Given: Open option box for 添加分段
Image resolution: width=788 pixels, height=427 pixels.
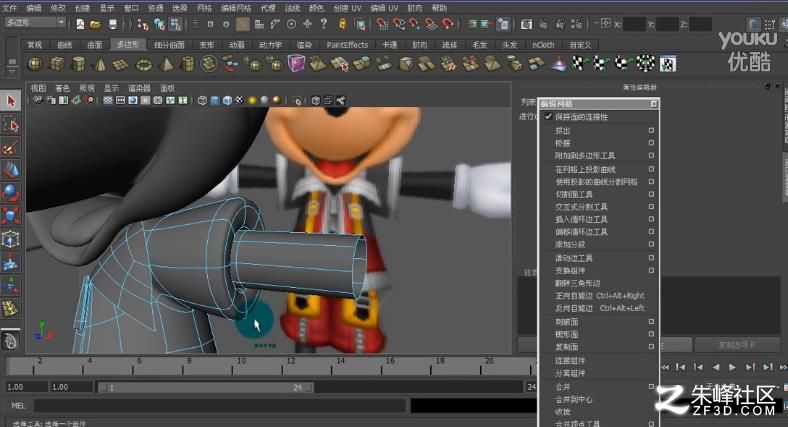Looking at the screenshot, I should point(651,244).
